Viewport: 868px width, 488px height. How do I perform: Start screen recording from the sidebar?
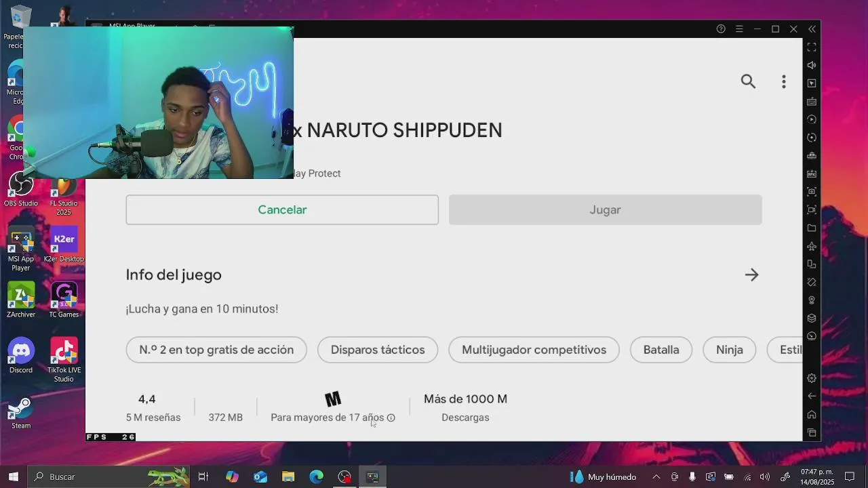pyautogui.click(x=812, y=210)
